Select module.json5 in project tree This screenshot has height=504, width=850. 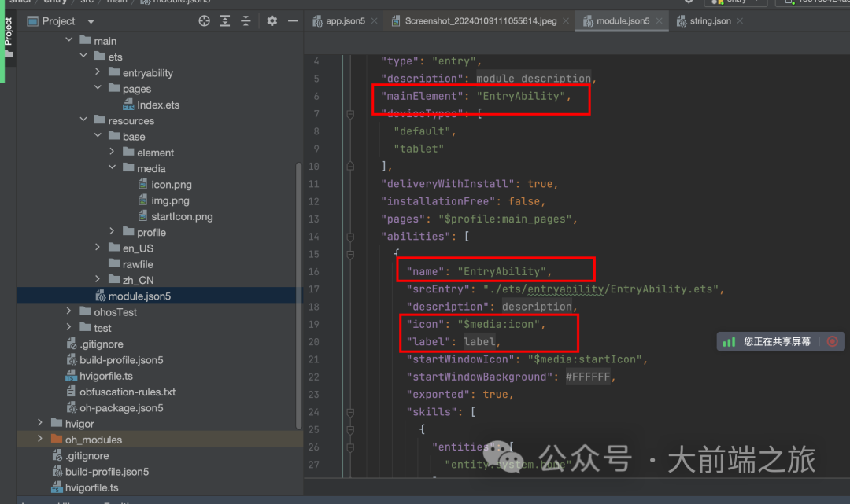click(139, 296)
